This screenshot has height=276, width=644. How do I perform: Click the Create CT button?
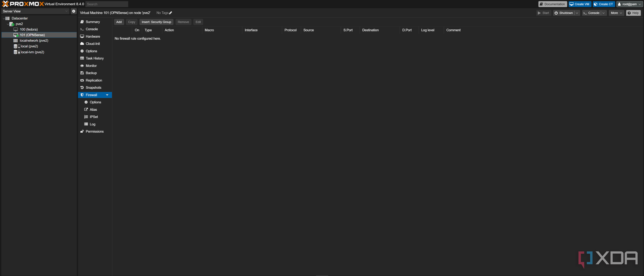[x=604, y=4]
